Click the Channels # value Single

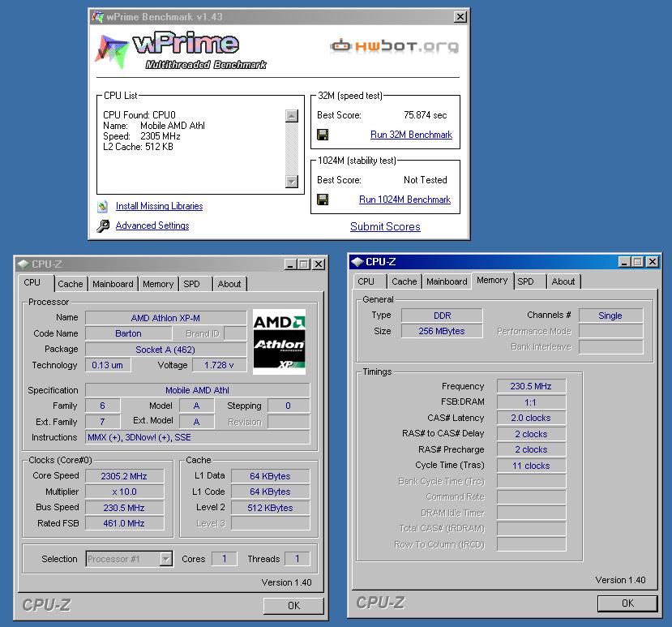pos(610,316)
